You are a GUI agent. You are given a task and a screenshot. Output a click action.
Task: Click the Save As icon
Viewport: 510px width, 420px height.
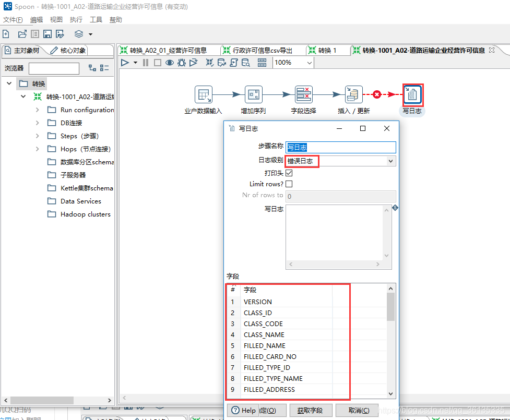coord(60,34)
